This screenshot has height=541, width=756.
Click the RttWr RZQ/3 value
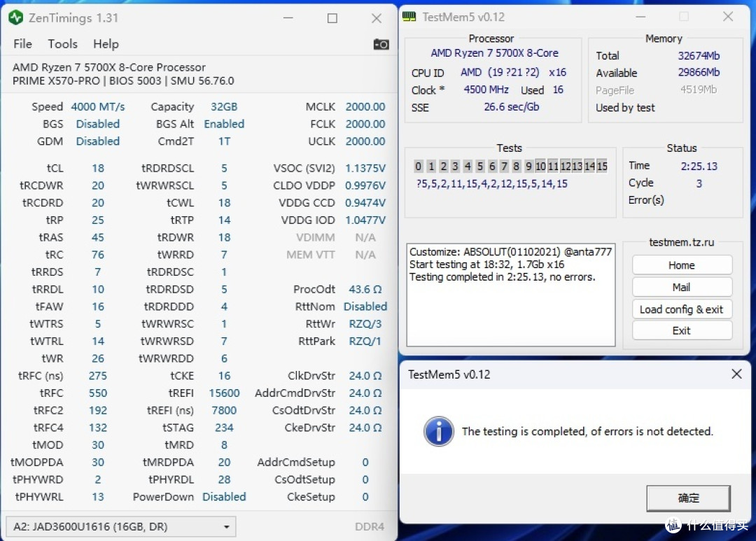coord(365,323)
